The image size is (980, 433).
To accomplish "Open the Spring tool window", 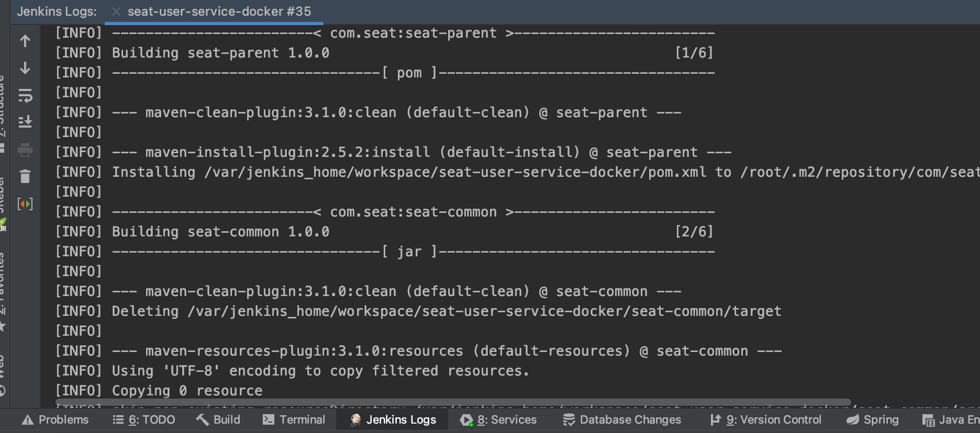I will click(x=873, y=419).
